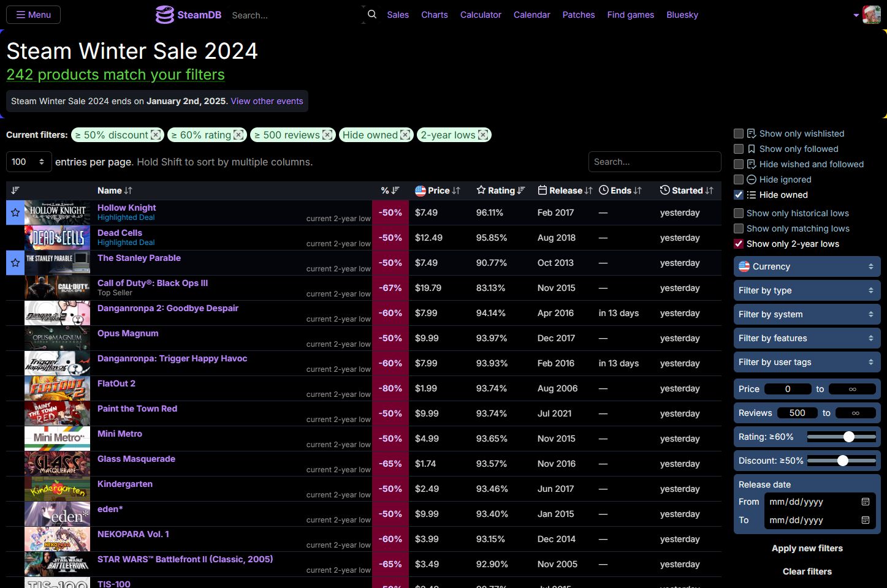The width and height of the screenshot is (887, 588).
Task: Click the magnifier search icon in header
Action: 372,14
